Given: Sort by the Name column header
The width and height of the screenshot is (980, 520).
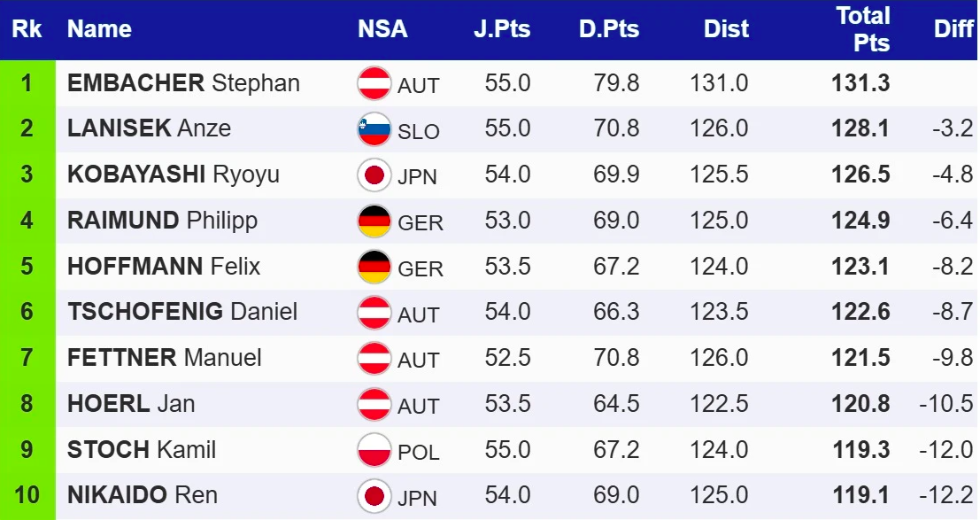Looking at the screenshot, I should click(x=99, y=29).
